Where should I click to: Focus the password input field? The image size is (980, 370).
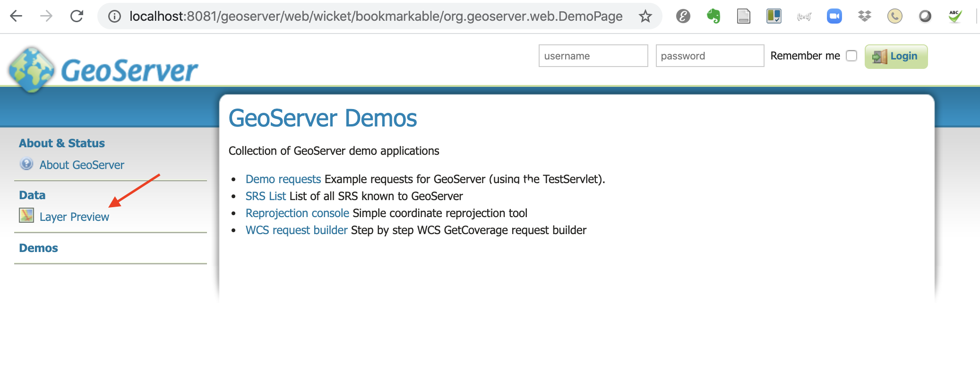[710, 56]
